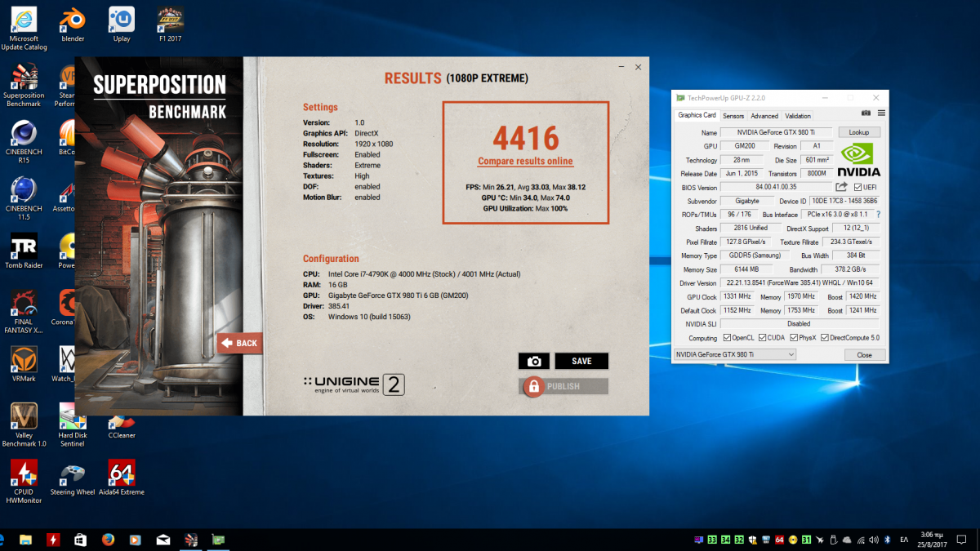Switch to the Validation tab in GPU-Z

click(x=798, y=116)
